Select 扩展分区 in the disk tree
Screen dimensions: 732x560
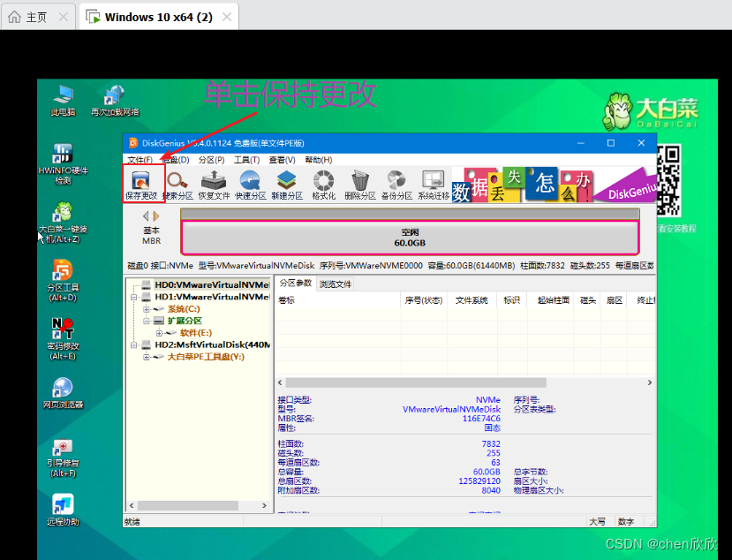[x=185, y=321]
